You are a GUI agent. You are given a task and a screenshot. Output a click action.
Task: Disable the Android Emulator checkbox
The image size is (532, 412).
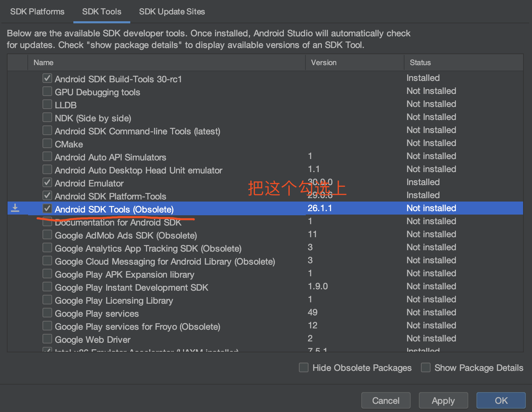(47, 182)
